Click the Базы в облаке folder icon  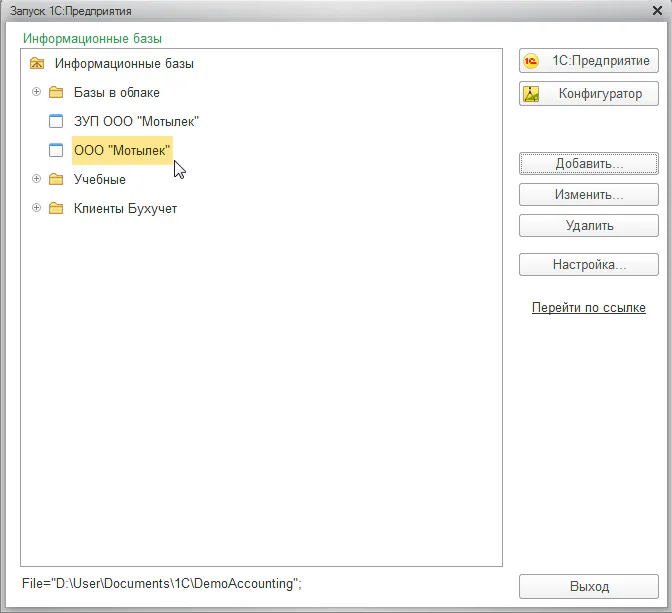click(56, 93)
